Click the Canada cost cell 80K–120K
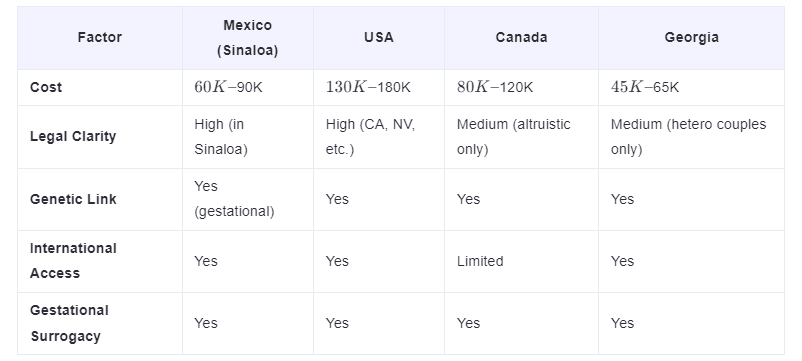802x361 pixels. (495, 87)
